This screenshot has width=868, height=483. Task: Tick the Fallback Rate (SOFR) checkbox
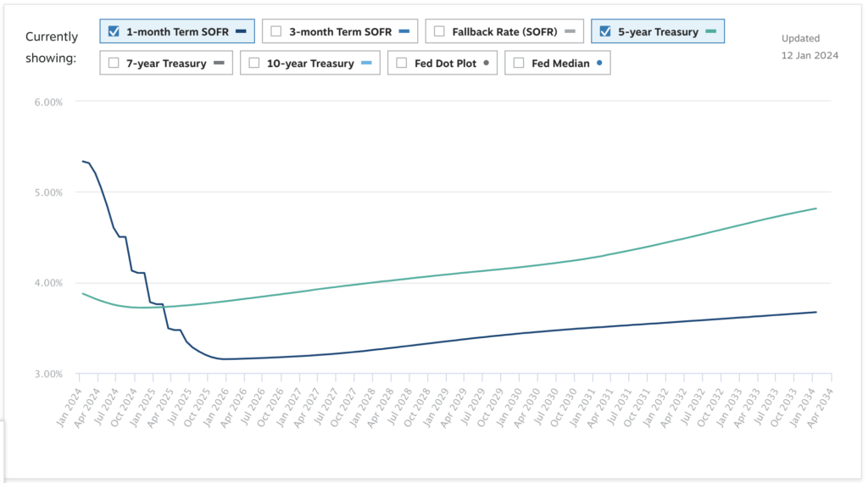[439, 32]
